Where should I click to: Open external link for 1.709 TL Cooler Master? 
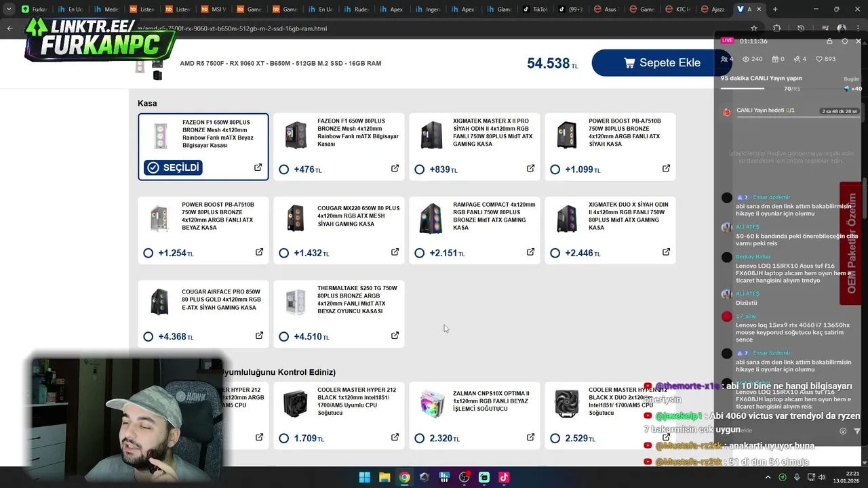click(x=395, y=437)
